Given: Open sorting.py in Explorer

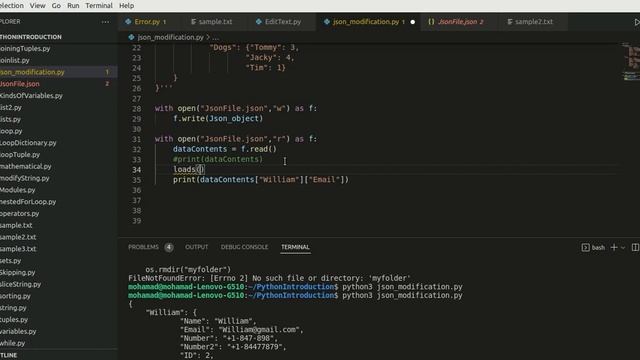Looking at the screenshot, I should pyautogui.click(x=59, y=296).
